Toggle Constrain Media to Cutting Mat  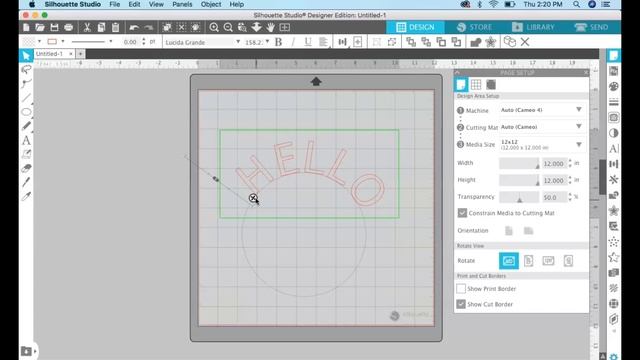tap(462, 213)
